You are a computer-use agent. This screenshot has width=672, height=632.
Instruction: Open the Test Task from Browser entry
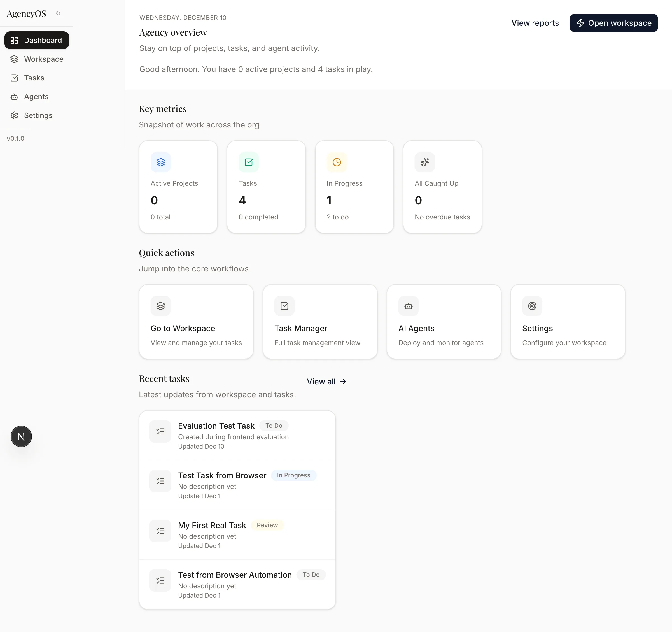tap(222, 475)
